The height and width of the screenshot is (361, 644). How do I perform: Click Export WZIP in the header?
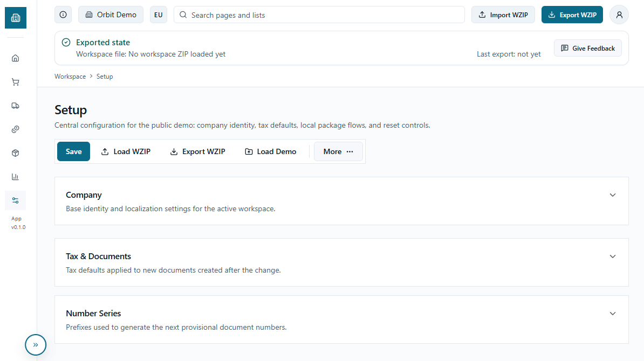[x=572, y=15]
